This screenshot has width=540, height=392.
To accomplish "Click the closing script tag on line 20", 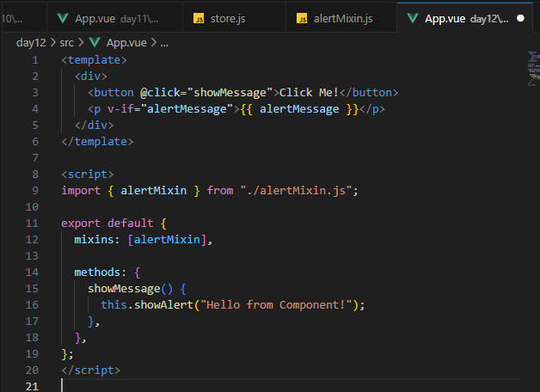I will point(91,370).
